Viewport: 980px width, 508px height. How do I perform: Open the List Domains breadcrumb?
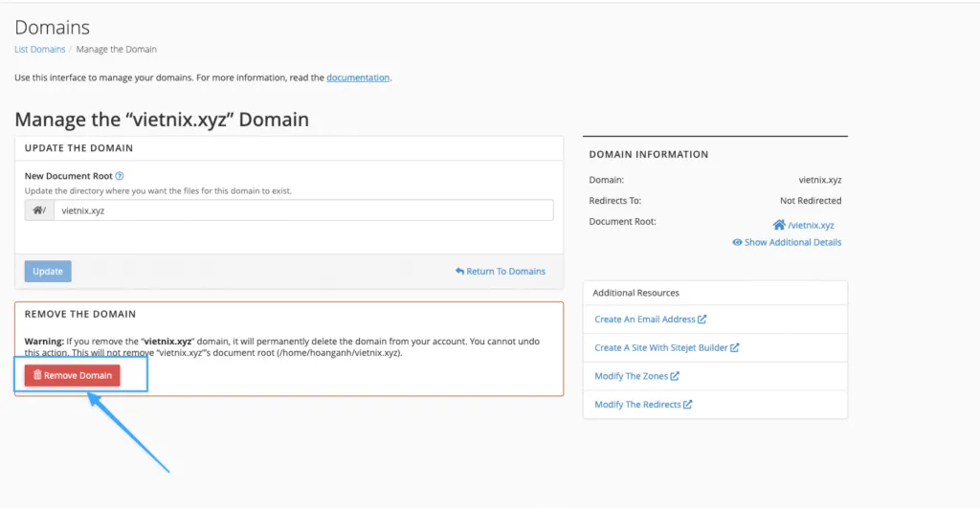click(40, 50)
